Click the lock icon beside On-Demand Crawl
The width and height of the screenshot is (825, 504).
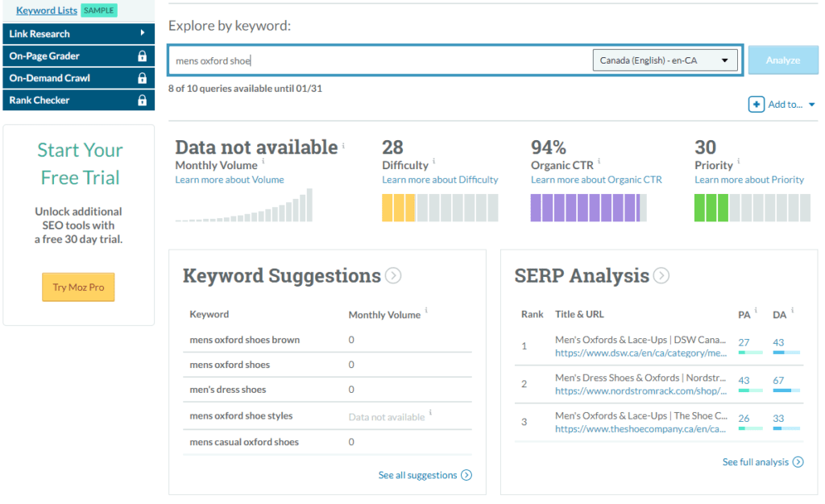(x=142, y=78)
